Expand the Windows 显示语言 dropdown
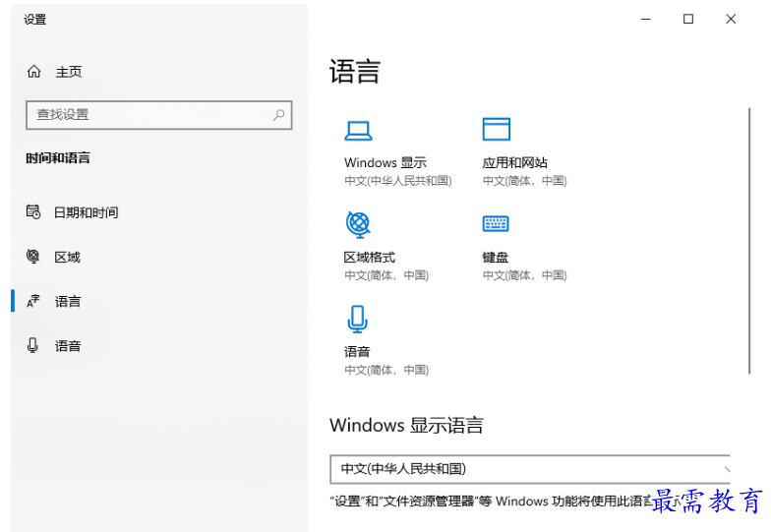This screenshot has width=771, height=532. (530, 469)
